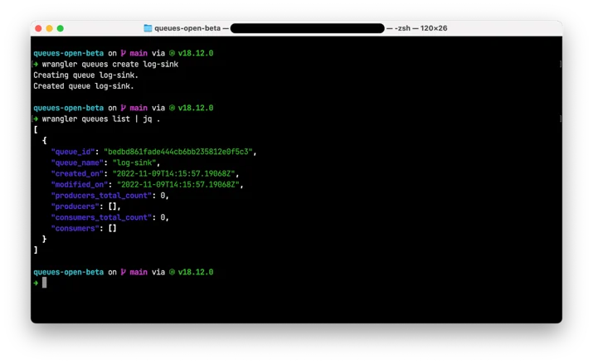Click the created_on timestamp value
The width and height of the screenshot is (593, 364).
point(173,174)
